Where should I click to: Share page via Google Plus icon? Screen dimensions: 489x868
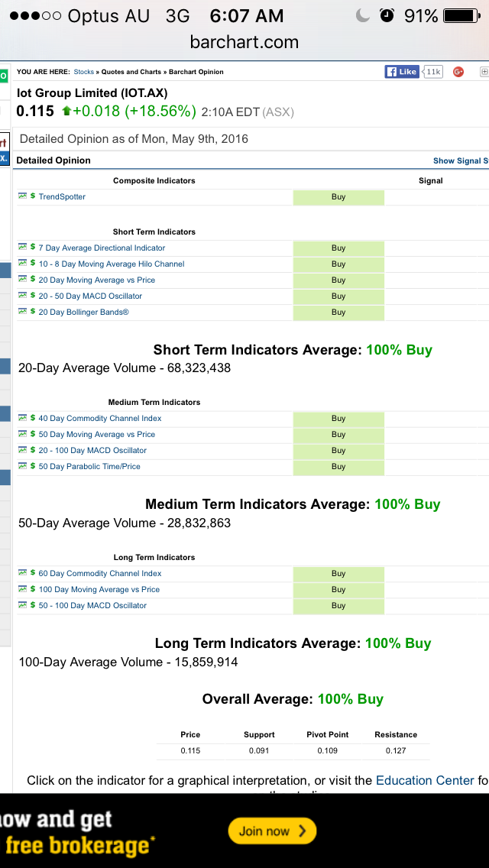pos(458,71)
